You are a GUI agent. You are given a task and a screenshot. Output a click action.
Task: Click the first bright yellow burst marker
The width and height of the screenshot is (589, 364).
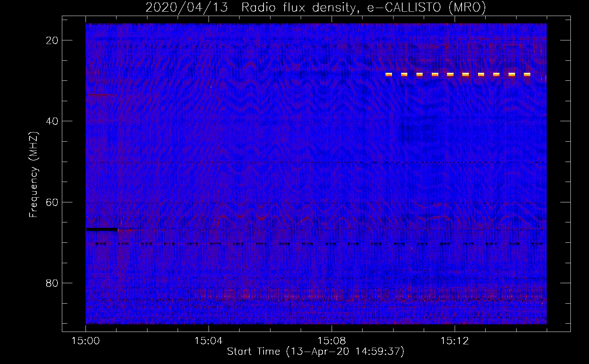click(389, 75)
